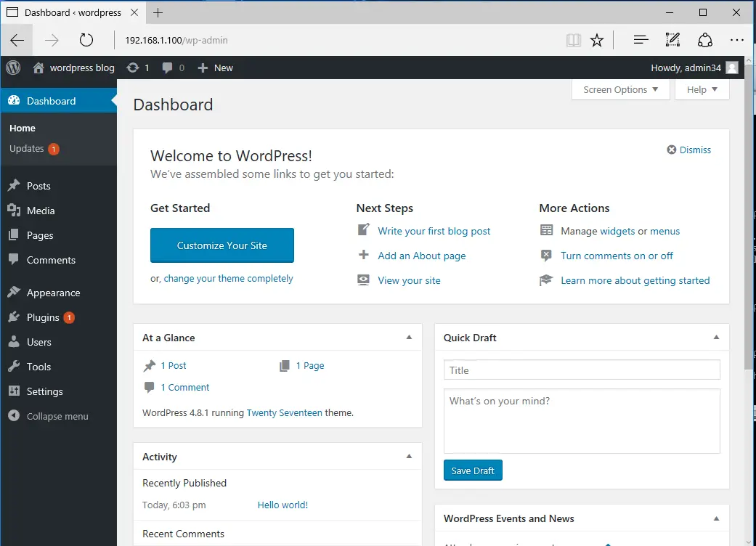The width and height of the screenshot is (756, 546).
Task: Click the browser back arrow
Action: (x=17, y=40)
